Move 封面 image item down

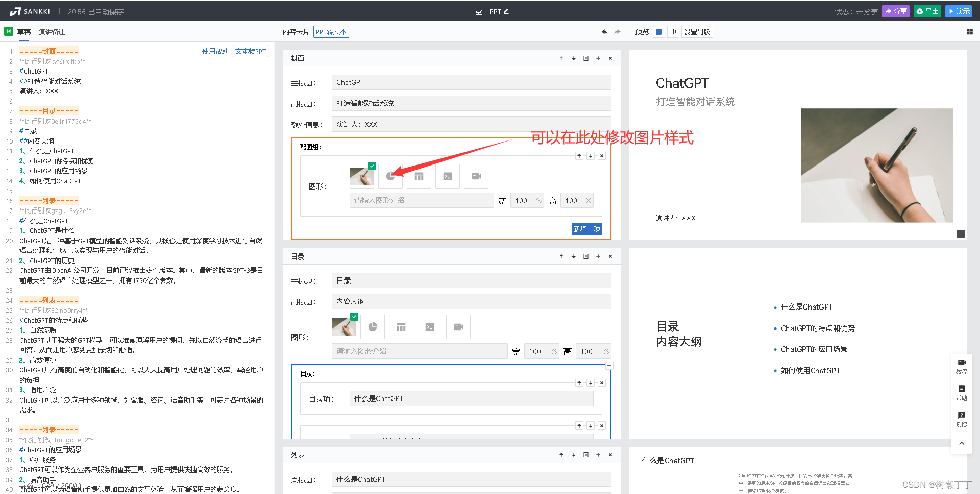pyautogui.click(x=591, y=156)
